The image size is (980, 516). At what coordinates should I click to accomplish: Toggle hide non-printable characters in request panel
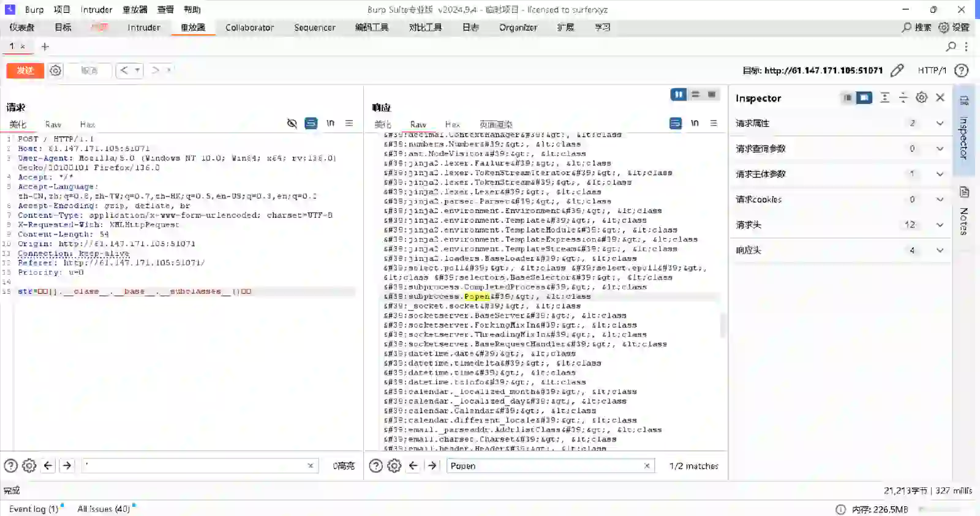(x=292, y=124)
